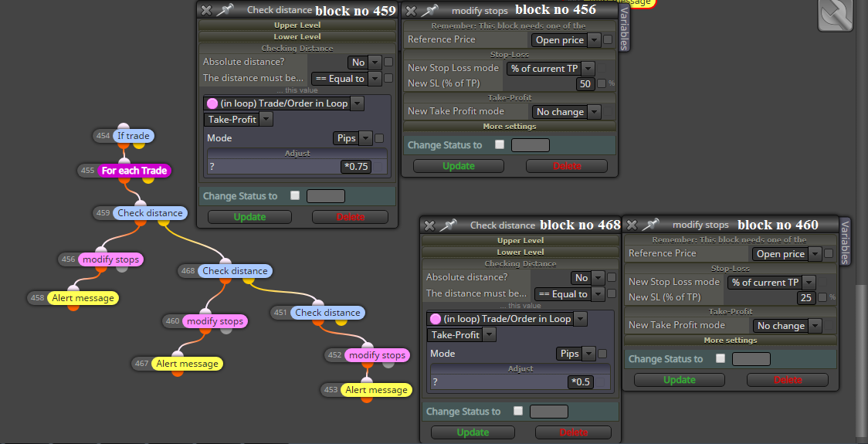Click Update button in block 459
868x444 pixels.
tap(249, 217)
